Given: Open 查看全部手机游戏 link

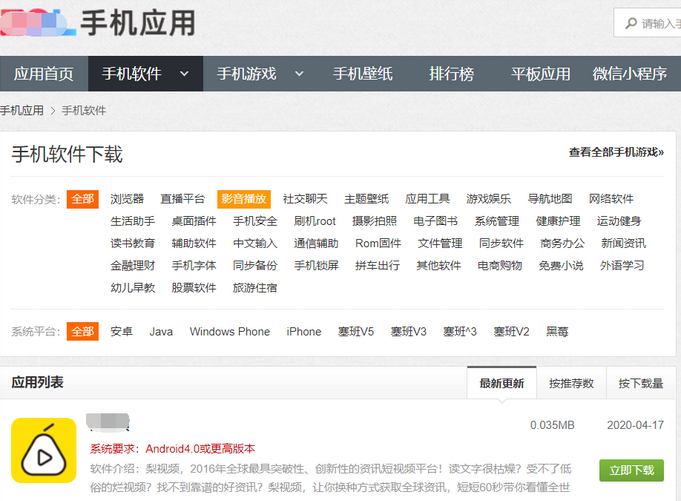Looking at the screenshot, I should point(616,153).
